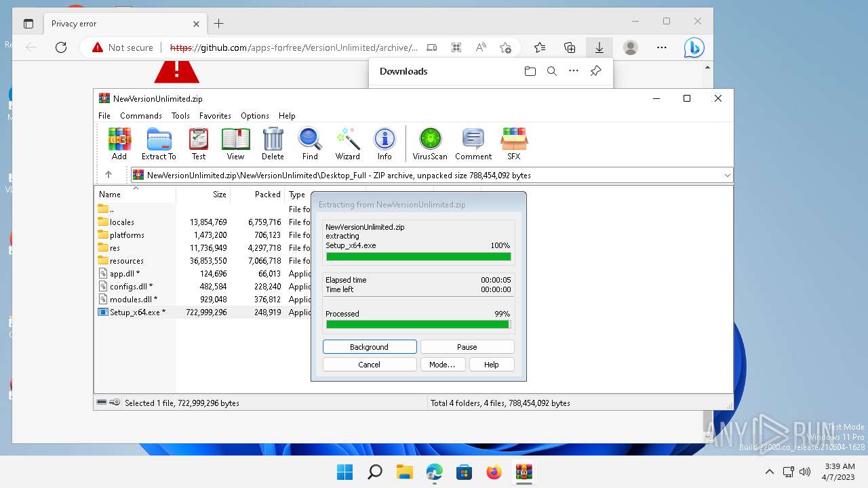
Task: Open Edge Settings and more ellipsis
Action: 662,47
